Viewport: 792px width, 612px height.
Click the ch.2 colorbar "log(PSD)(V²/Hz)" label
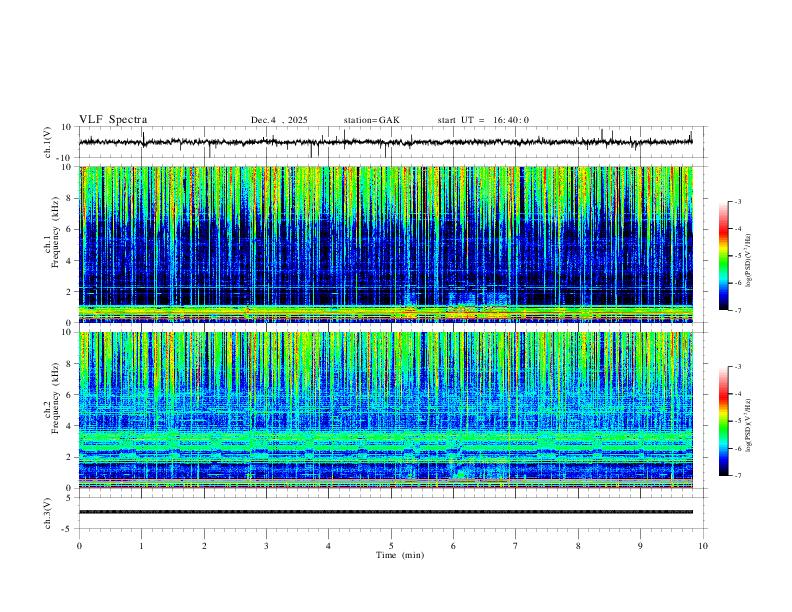pos(749,425)
